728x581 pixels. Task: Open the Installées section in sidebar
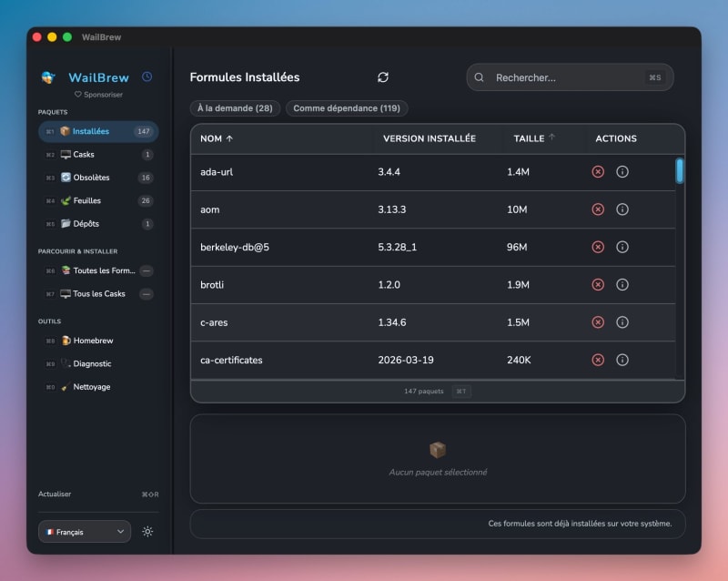[98, 131]
